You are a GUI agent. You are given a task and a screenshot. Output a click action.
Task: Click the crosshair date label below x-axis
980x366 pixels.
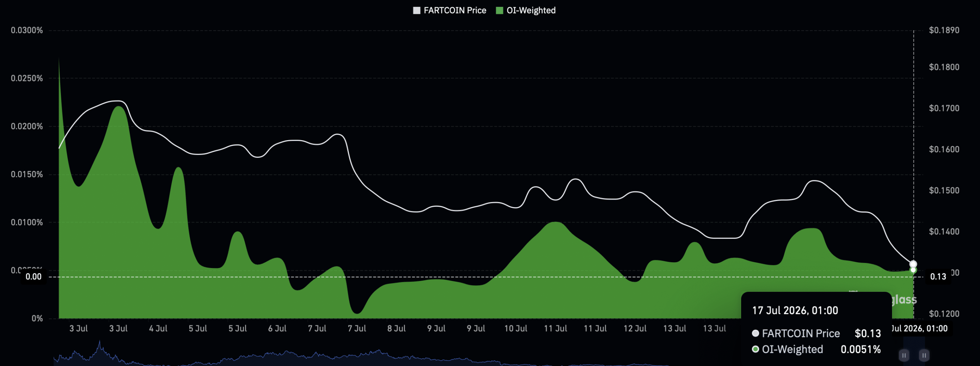(920, 328)
